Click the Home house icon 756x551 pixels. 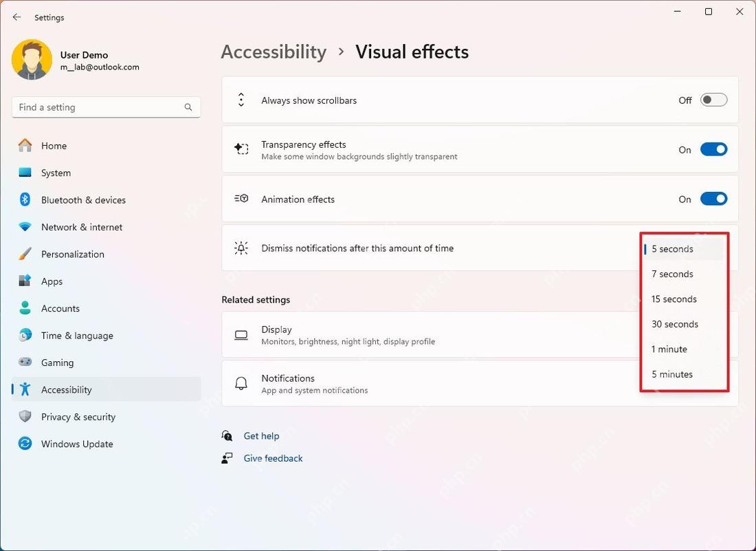point(25,145)
